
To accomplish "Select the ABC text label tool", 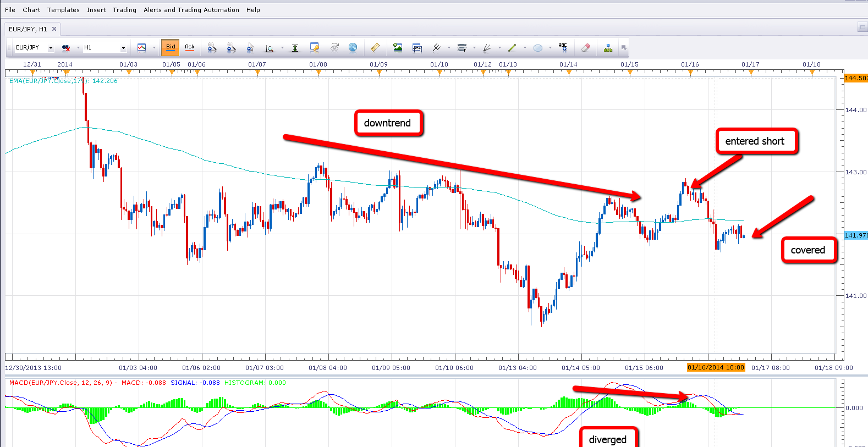I will click(563, 47).
